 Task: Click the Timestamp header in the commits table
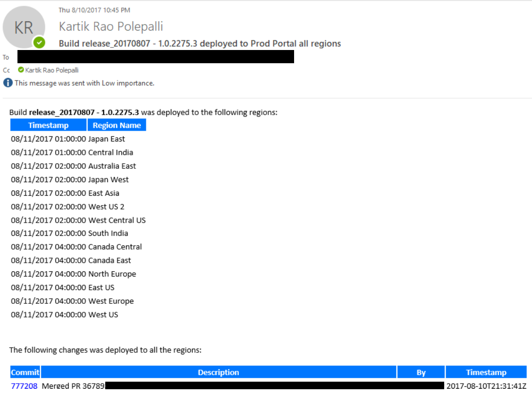click(x=486, y=372)
